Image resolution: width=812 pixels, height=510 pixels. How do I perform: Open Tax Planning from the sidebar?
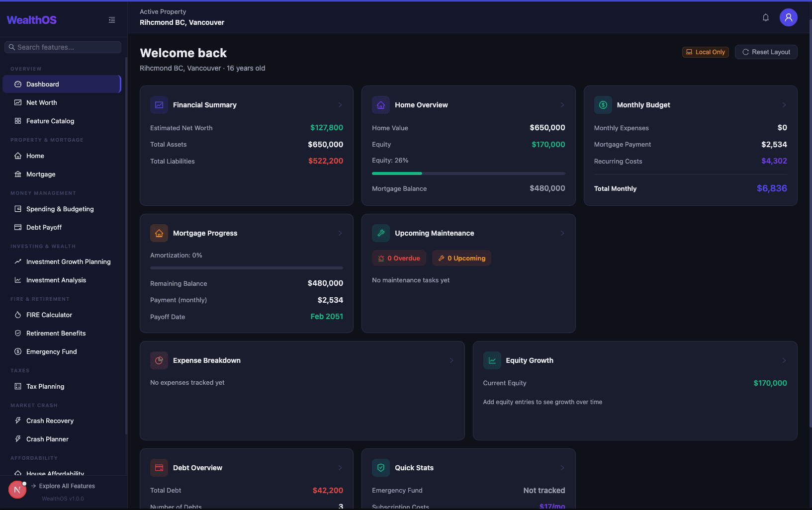45,386
